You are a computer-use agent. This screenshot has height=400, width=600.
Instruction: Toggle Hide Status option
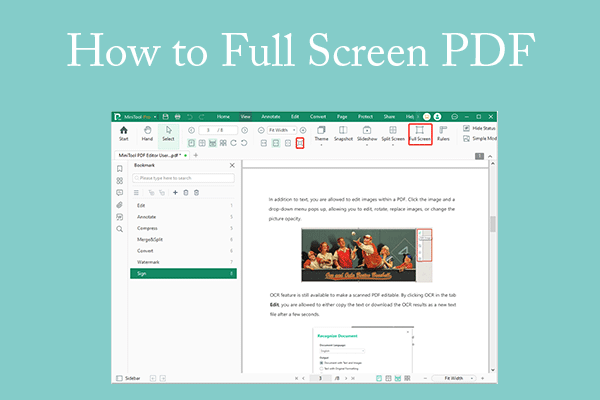(x=479, y=128)
